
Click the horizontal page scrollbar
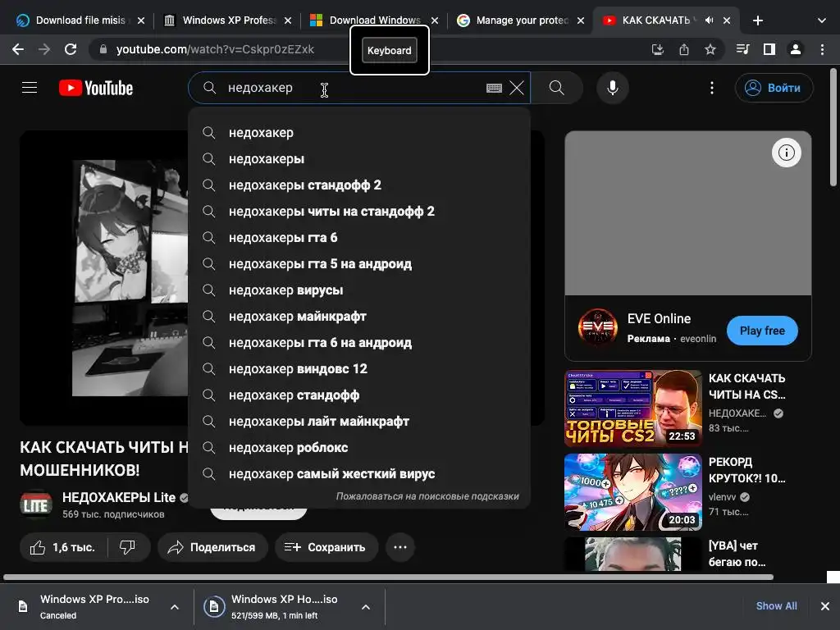tap(388, 577)
